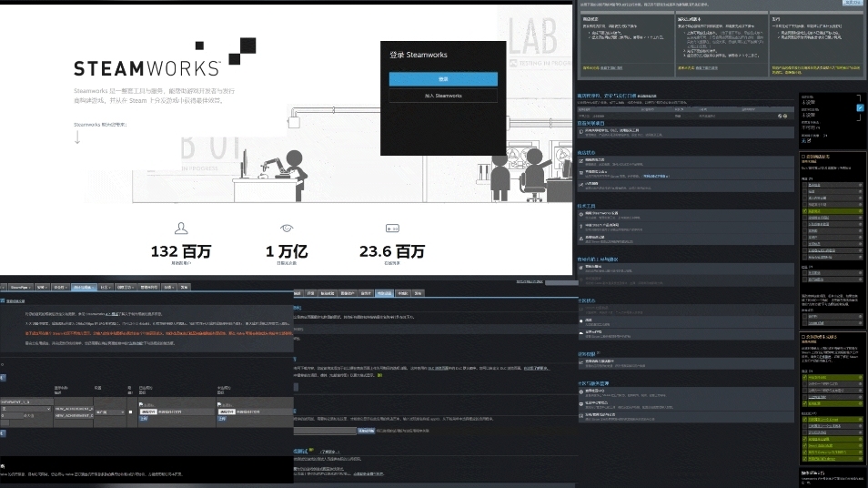This screenshot has width=868, height=488.
Task: Click the blue button beside the long input field
Action: coord(366,431)
